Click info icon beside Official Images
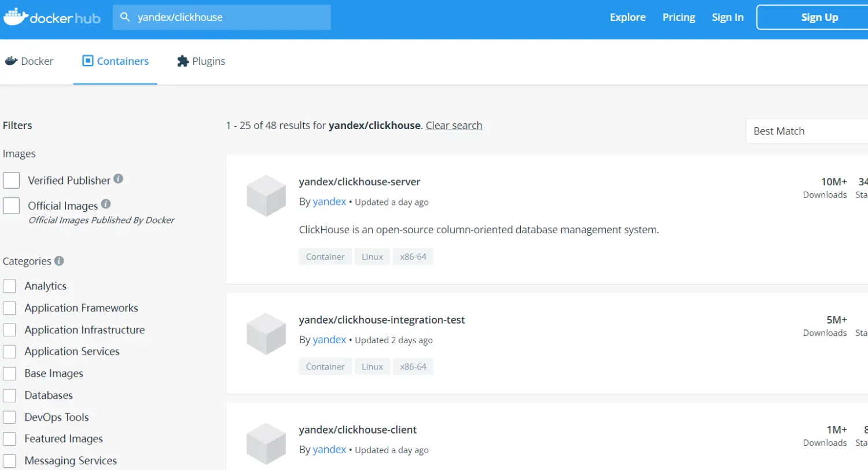 [x=106, y=204]
